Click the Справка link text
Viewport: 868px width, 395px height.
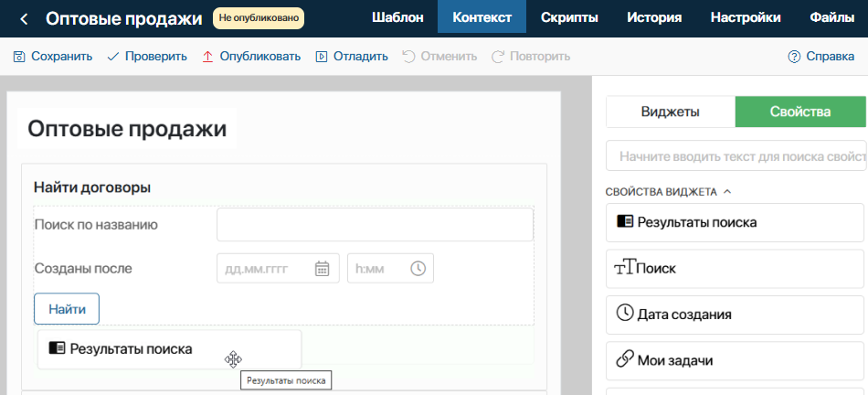(831, 57)
